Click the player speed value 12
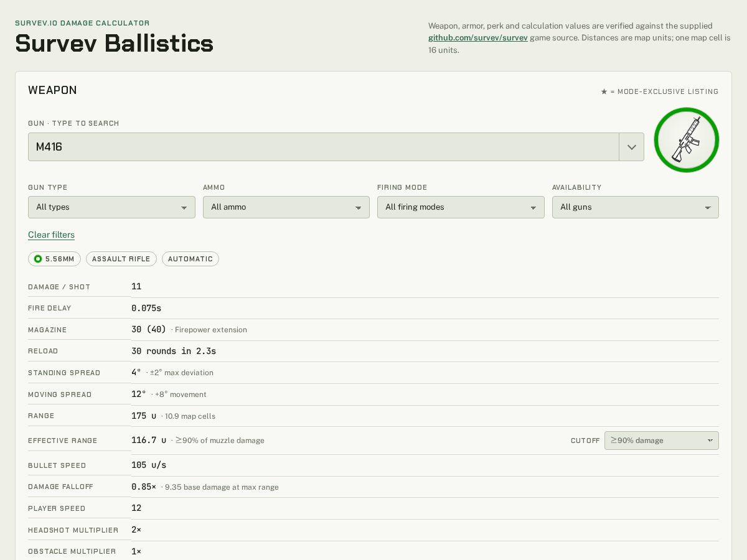This screenshot has height=560, width=747. pyautogui.click(x=136, y=508)
